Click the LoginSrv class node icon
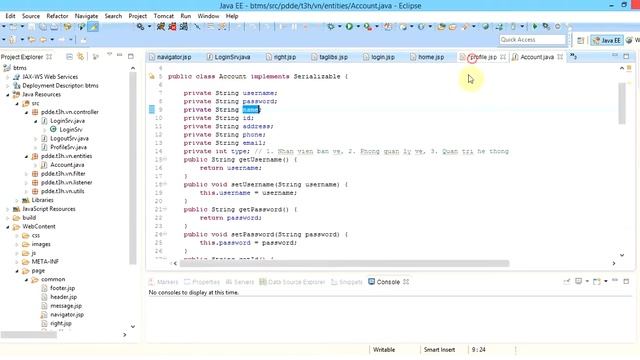 pos(53,129)
